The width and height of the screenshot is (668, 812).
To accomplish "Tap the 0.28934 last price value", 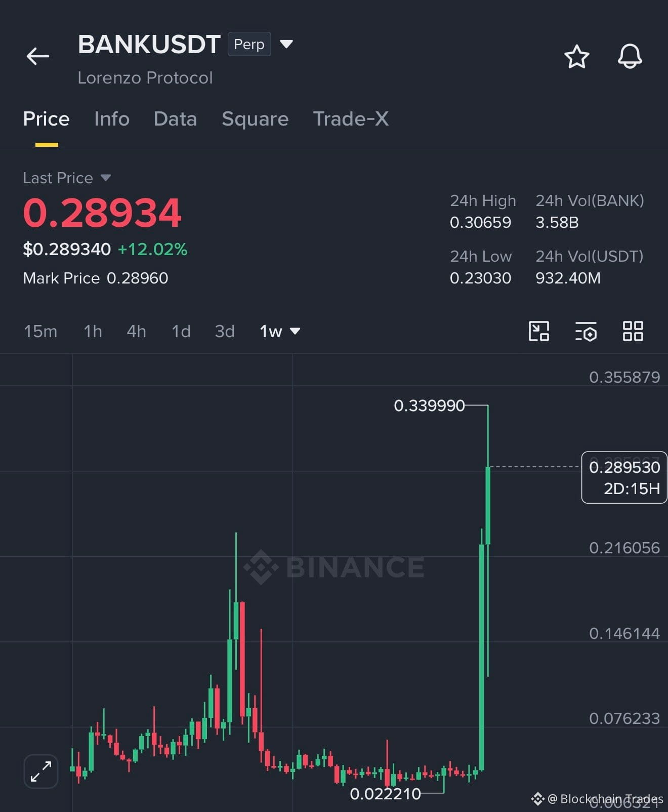I will (102, 213).
